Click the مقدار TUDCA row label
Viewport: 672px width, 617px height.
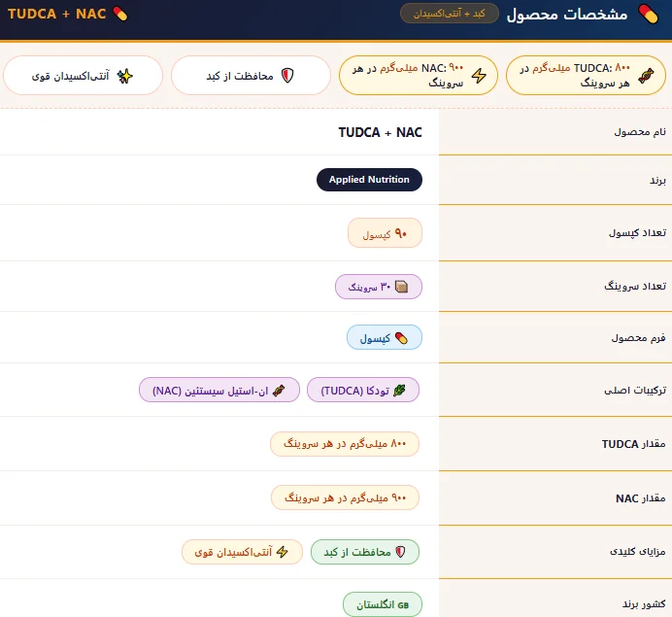click(x=634, y=444)
